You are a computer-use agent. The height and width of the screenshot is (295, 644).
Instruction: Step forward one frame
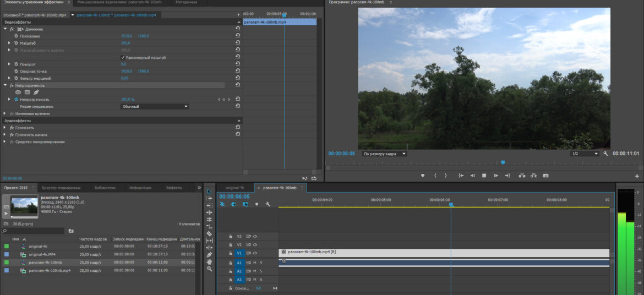tap(496, 176)
